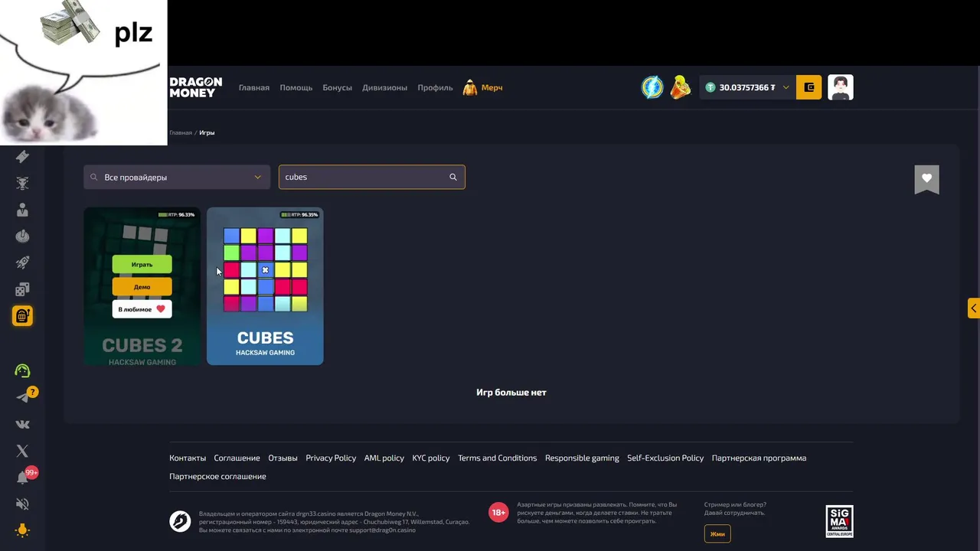
Task: Open the CUBES Hacksaw Gaming thumbnail
Action: pos(265,286)
